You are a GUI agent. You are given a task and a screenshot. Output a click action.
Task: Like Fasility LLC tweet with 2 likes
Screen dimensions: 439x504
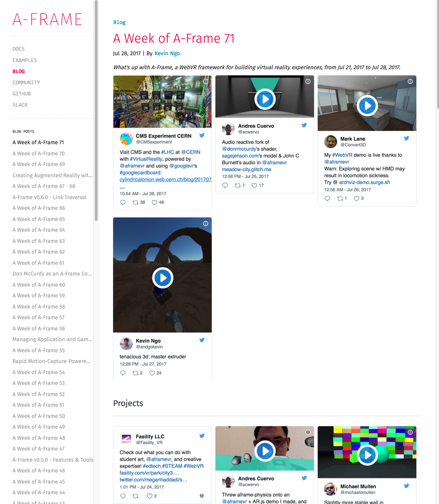152,496
